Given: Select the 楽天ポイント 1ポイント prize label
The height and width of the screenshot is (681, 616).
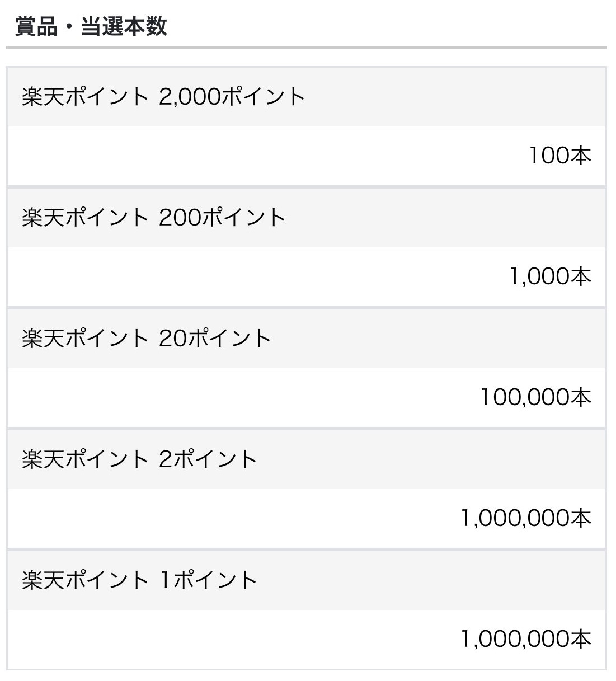Looking at the screenshot, I should (139, 580).
